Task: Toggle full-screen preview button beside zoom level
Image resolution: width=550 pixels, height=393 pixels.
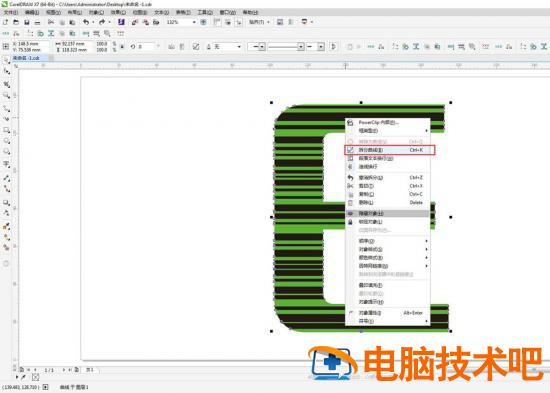Action: pyautogui.click(x=203, y=22)
